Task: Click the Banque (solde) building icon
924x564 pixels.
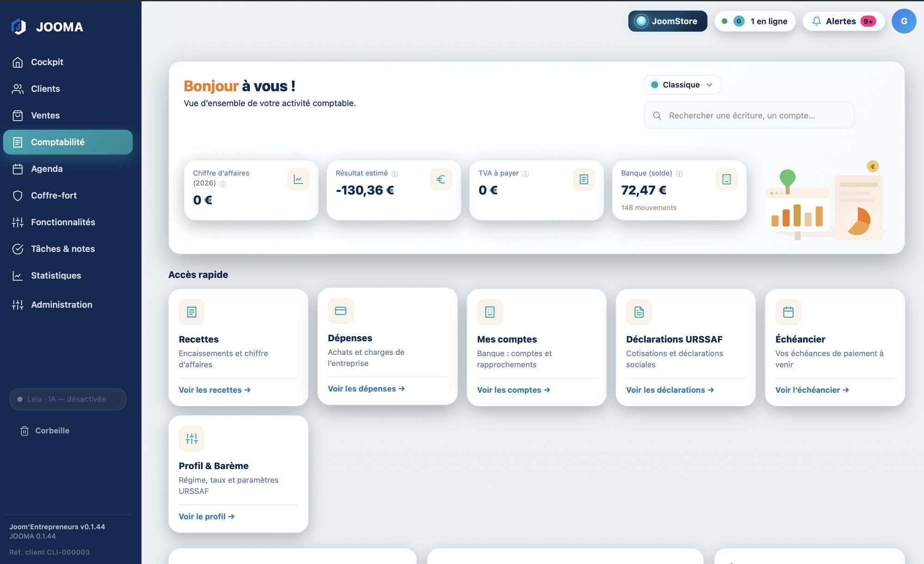Action: [x=727, y=179]
